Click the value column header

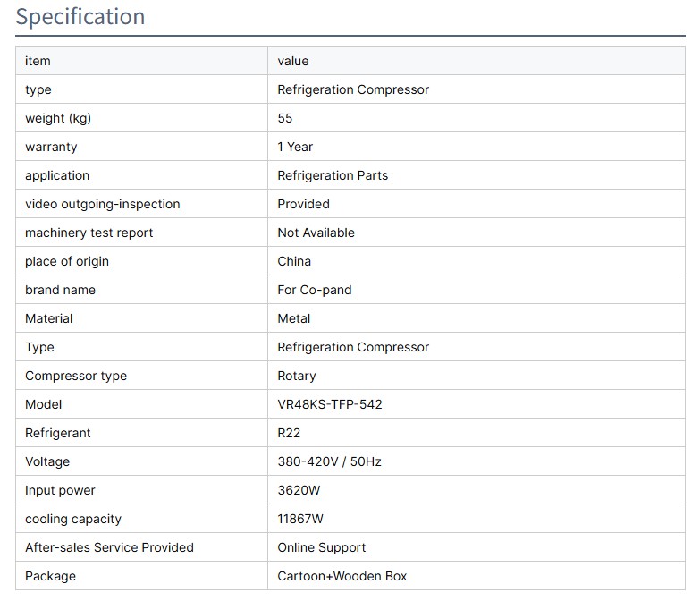pyautogui.click(x=293, y=61)
